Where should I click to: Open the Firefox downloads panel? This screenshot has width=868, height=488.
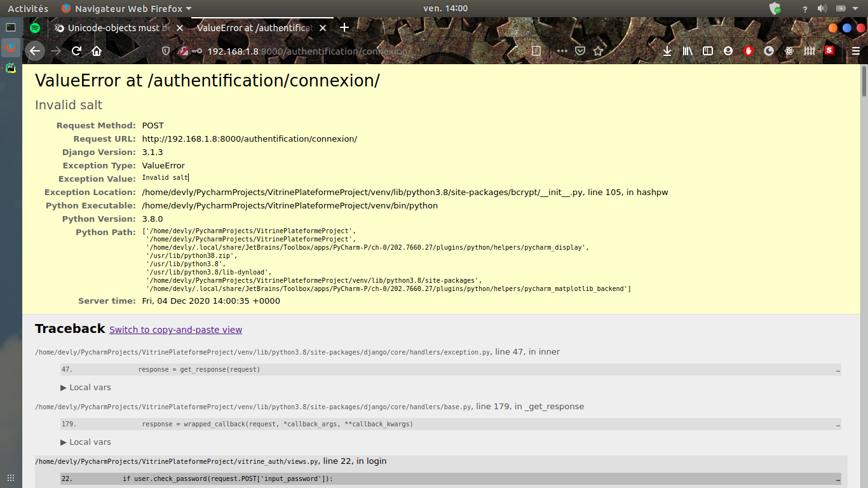click(667, 51)
